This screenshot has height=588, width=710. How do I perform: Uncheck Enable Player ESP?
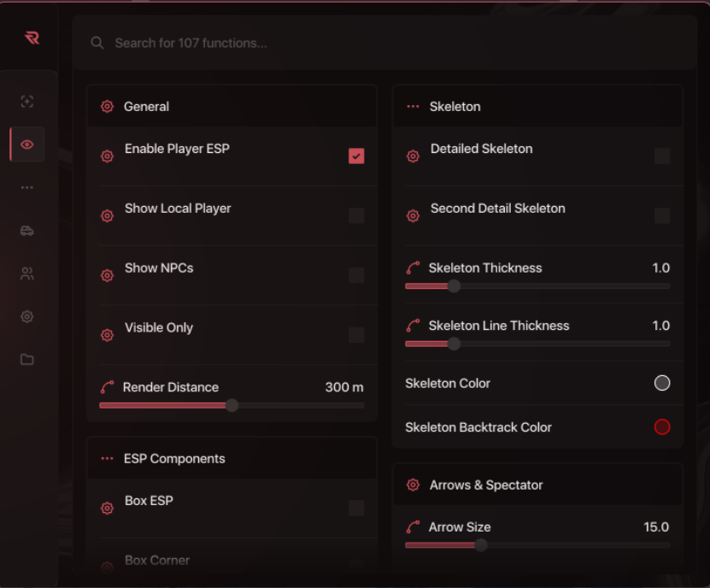[356, 156]
